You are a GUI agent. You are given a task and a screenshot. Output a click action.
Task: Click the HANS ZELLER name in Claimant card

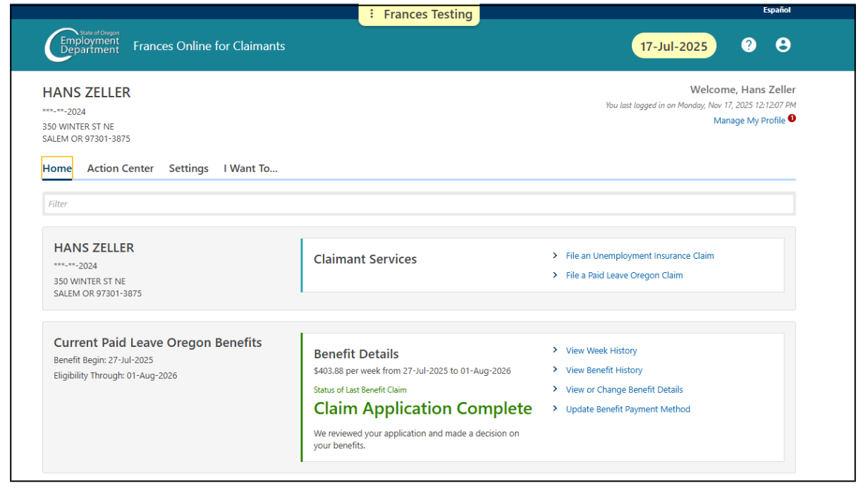click(x=94, y=248)
